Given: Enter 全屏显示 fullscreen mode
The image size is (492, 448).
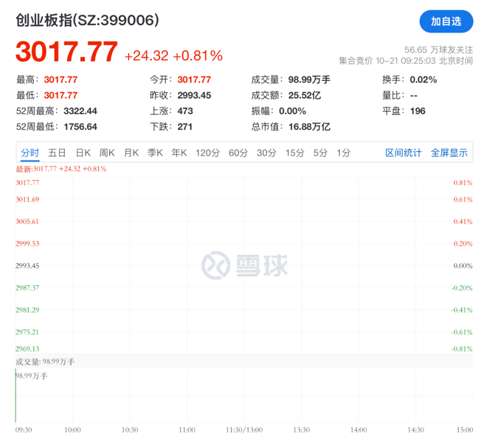Looking at the screenshot, I should [449, 153].
